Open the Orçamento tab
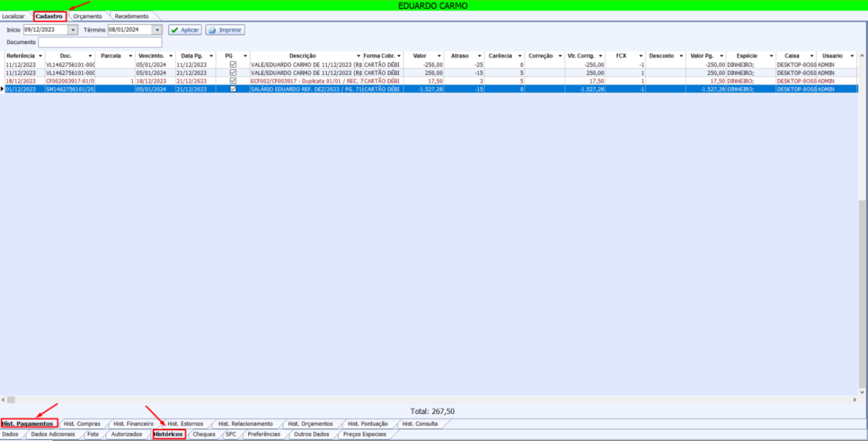The width and height of the screenshot is (868, 441). [87, 16]
